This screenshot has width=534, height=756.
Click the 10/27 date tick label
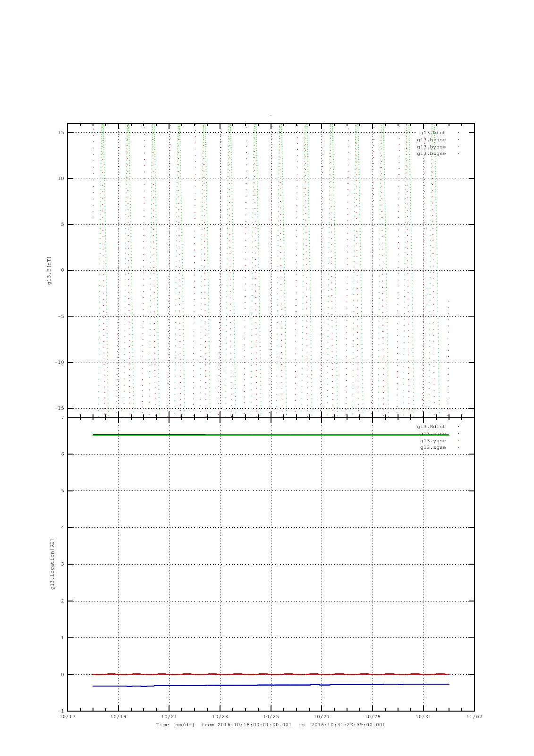pyautogui.click(x=322, y=717)
